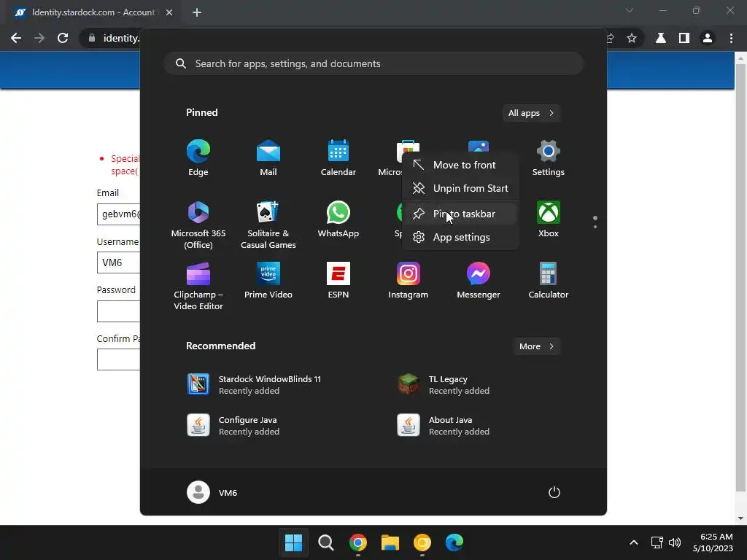Launch Prime Video app
Image resolution: width=747 pixels, height=560 pixels.
click(x=268, y=281)
